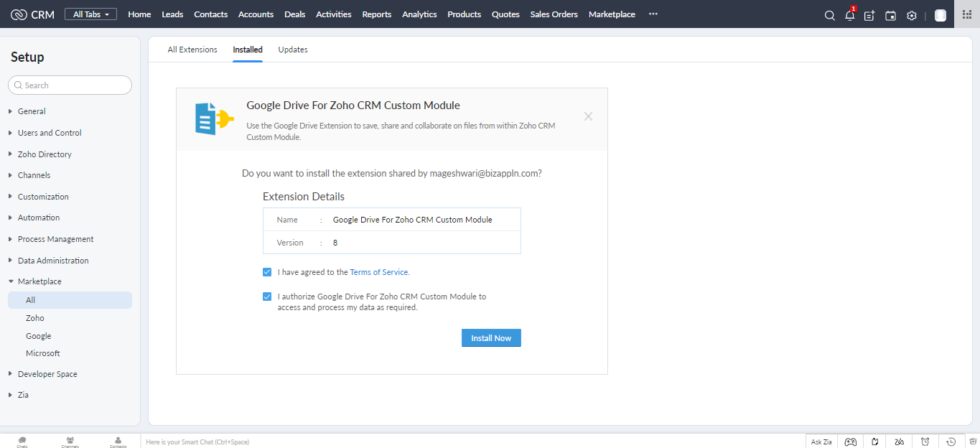
Task: Open the notifications bell icon
Action: click(850, 15)
